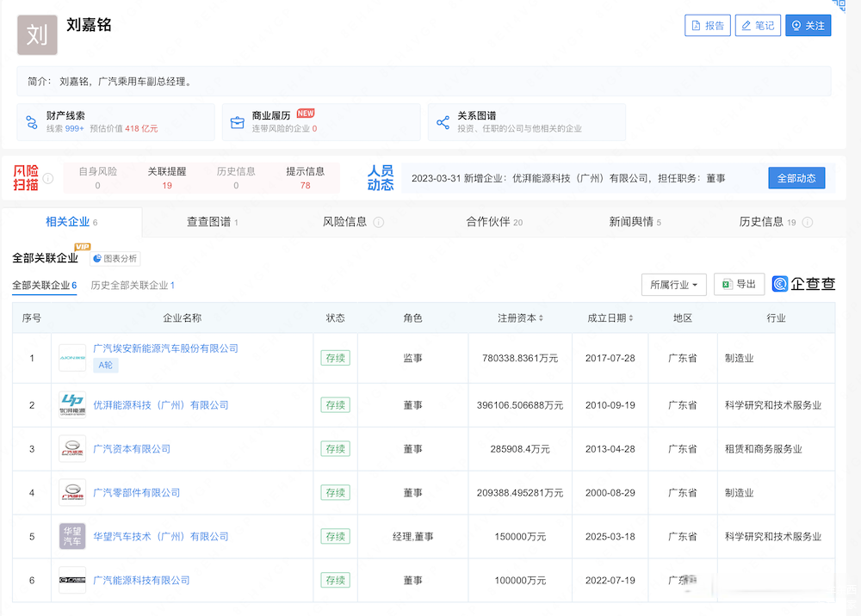Open 关系图谱 relationship graph card
Screen dimensions: 861x616
pyautogui.click(x=526, y=122)
